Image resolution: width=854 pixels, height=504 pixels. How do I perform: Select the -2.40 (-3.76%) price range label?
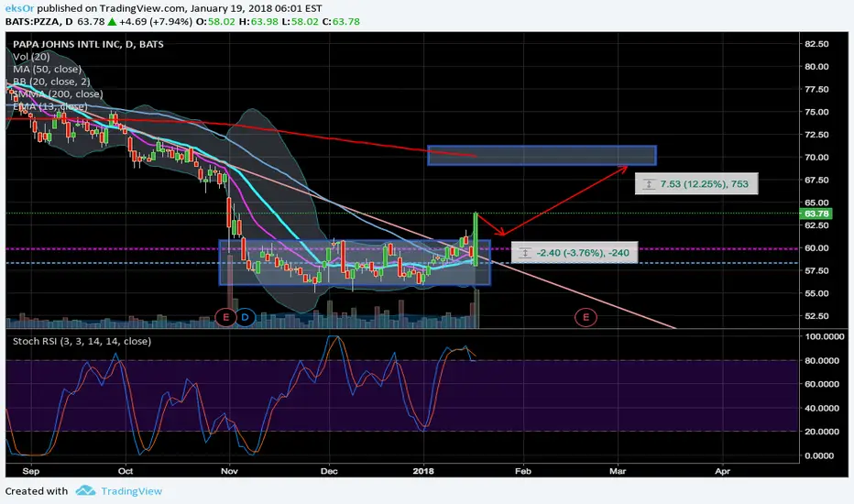click(x=575, y=253)
